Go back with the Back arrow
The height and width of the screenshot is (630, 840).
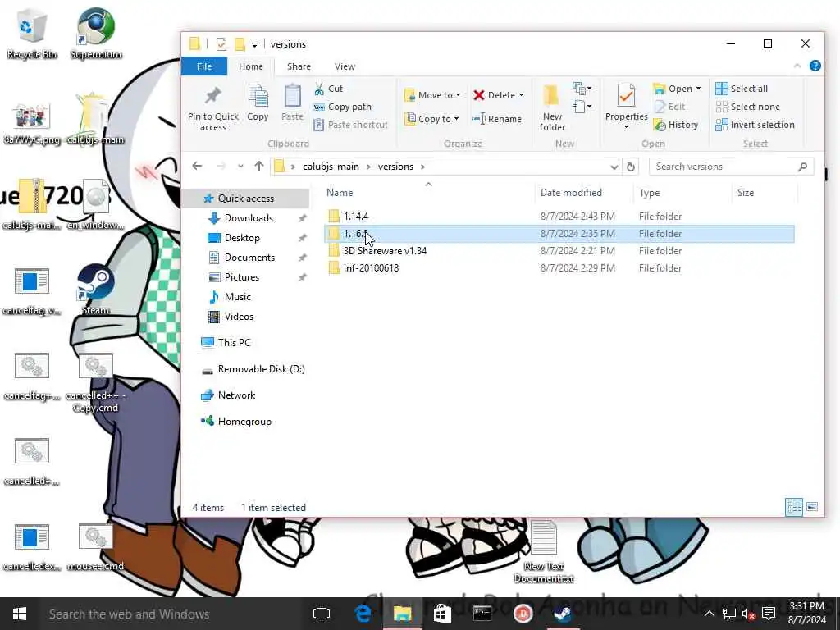tap(197, 166)
